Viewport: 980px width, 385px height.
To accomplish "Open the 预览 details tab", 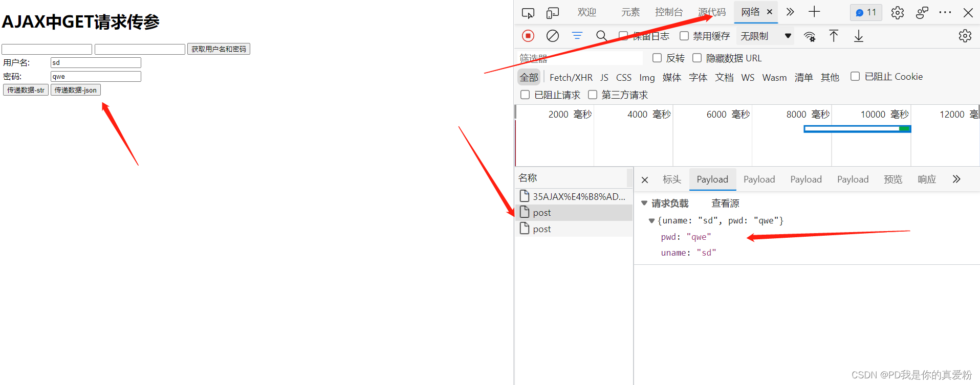I will [x=893, y=179].
